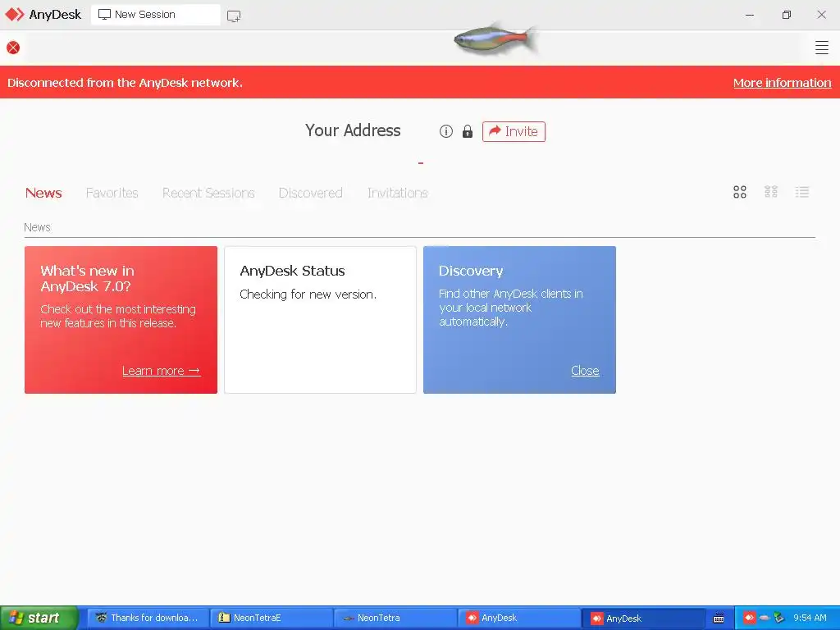The width and height of the screenshot is (840, 630).
Task: Open the Recent Sessions tab
Action: click(x=208, y=193)
